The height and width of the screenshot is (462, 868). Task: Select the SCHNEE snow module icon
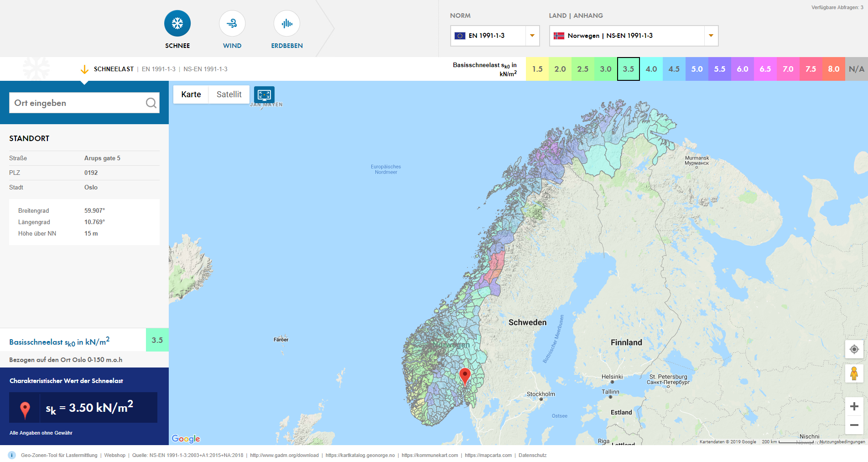(177, 23)
